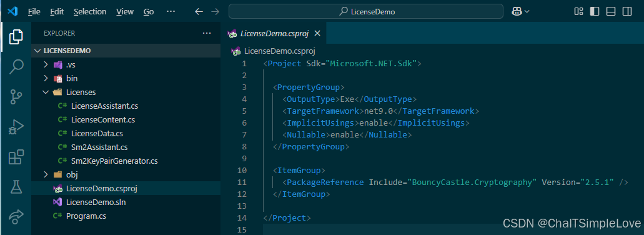
Task: Click line number 11 in the gutter
Action: pyautogui.click(x=242, y=182)
